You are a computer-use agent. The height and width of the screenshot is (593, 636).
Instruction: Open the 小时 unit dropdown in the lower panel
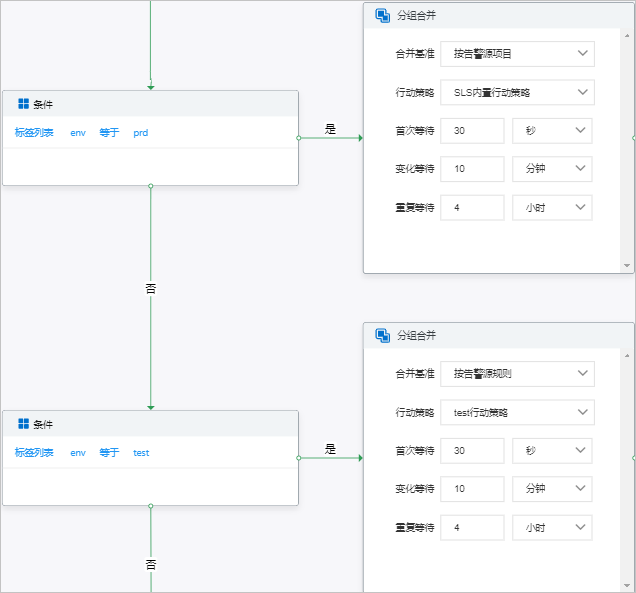coord(552,528)
